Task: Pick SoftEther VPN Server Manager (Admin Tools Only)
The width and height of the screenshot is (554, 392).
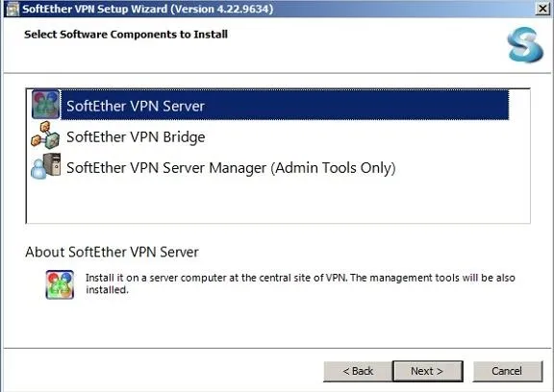Action: coord(231,168)
